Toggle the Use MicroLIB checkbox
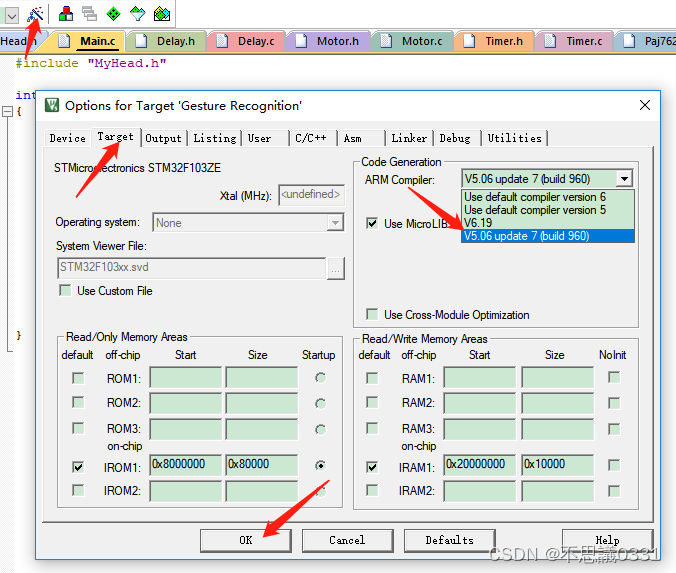This screenshot has height=573, width=676. coord(372,223)
